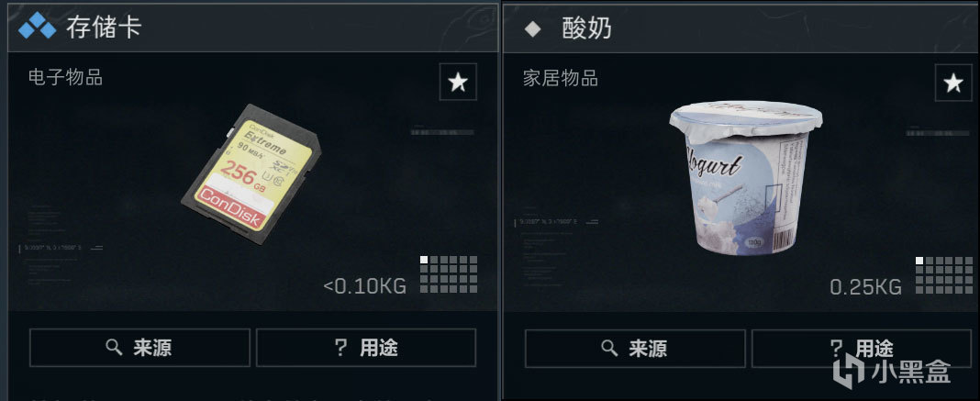Select the yogurt cup image
This screenshot has height=401, width=980.
(x=746, y=176)
